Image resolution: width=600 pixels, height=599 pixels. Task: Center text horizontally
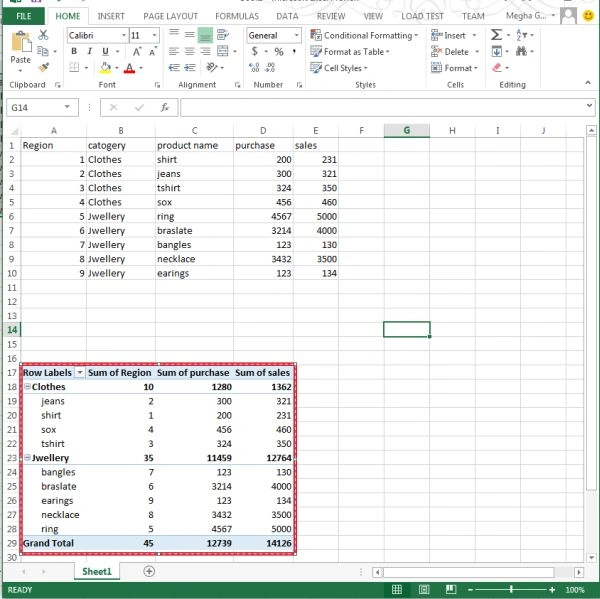tap(189, 51)
